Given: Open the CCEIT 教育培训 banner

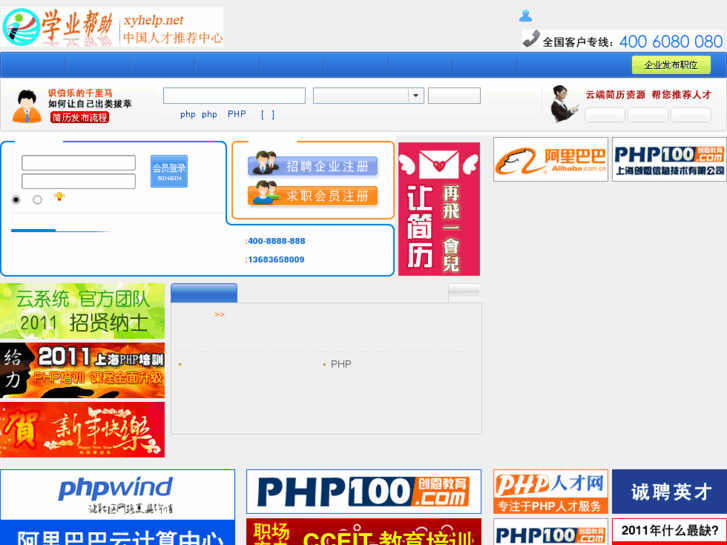Looking at the screenshot, I should click(364, 532).
